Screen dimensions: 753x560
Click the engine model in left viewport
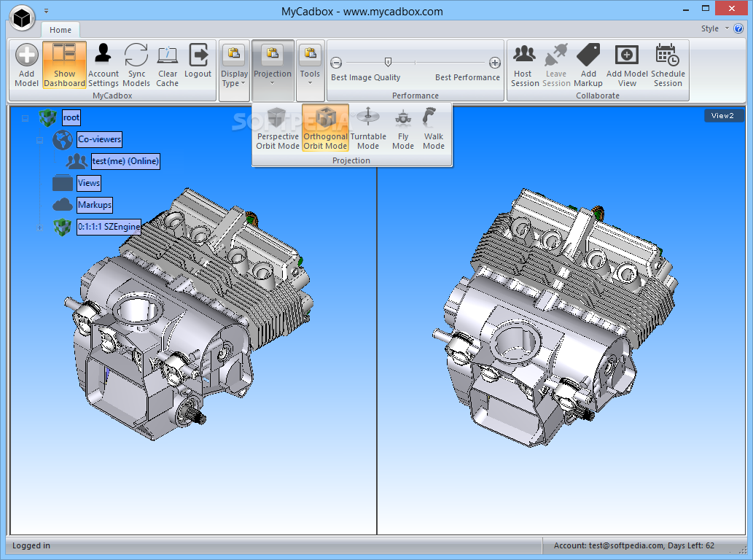(190, 314)
